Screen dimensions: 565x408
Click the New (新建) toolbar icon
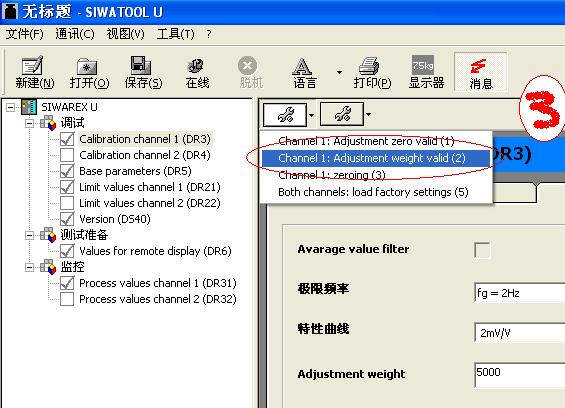click(x=33, y=66)
